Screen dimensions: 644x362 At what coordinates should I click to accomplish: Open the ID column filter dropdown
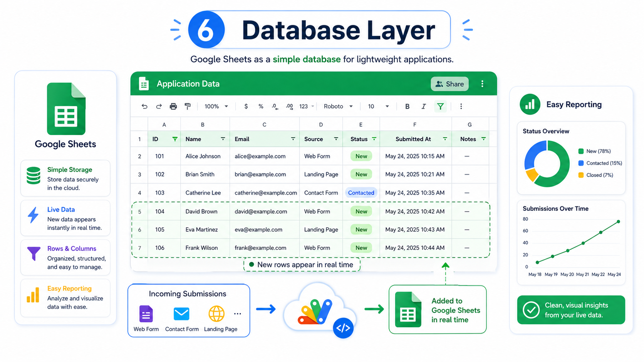click(175, 139)
